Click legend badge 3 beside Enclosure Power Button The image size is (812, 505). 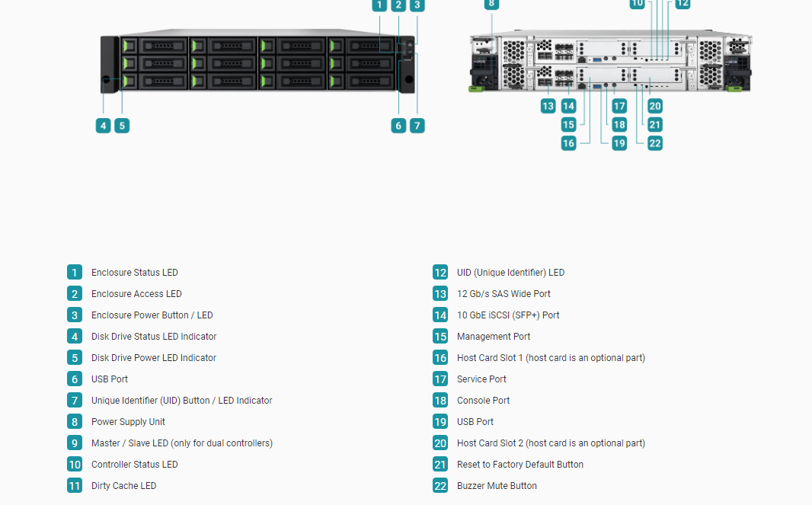coord(75,315)
